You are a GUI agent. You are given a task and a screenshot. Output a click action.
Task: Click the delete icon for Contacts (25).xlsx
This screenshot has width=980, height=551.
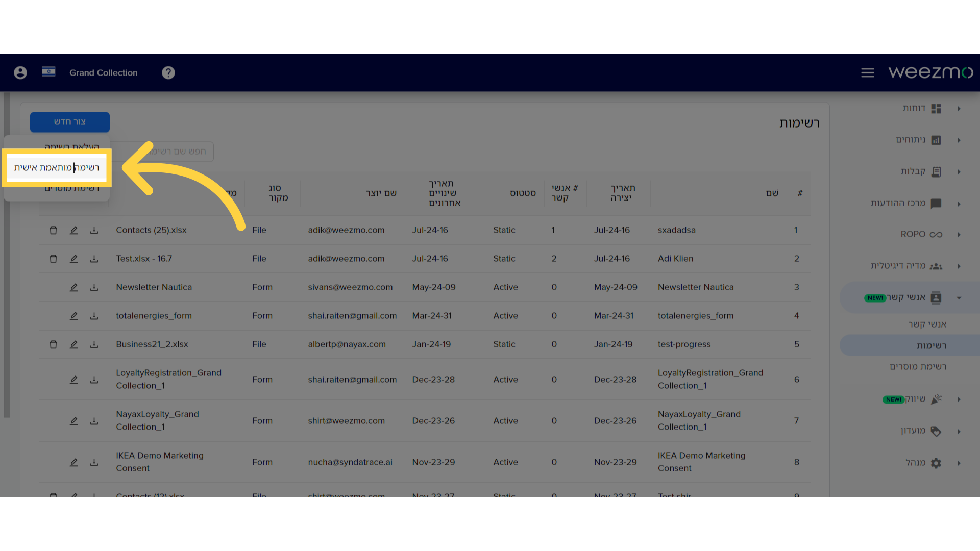click(53, 230)
